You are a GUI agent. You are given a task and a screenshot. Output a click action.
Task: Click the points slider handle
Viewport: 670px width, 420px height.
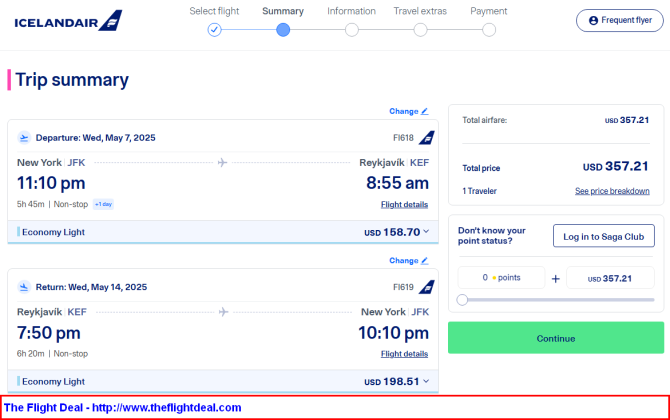pos(462,300)
